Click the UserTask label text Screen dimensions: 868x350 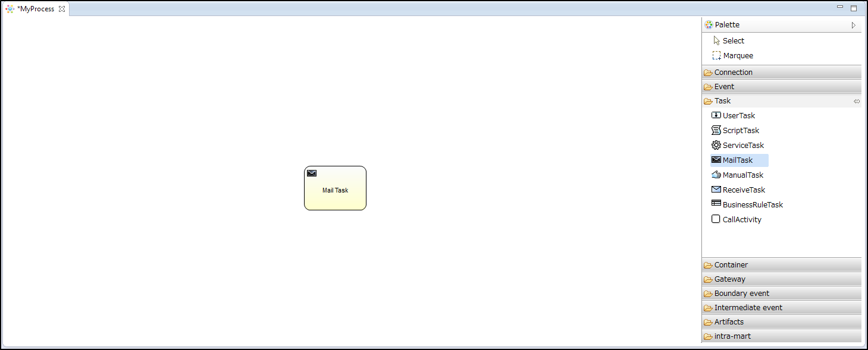(x=739, y=115)
